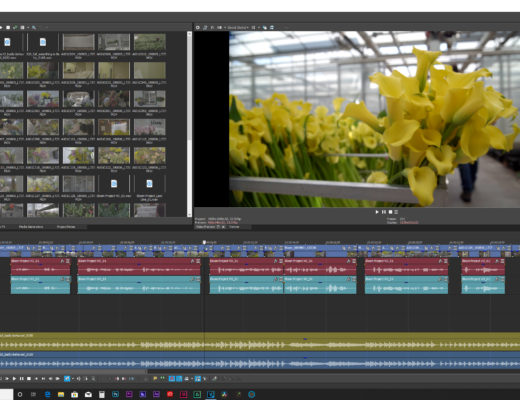Select the first red audio clip event
520x400 pixels.
pos(40,266)
